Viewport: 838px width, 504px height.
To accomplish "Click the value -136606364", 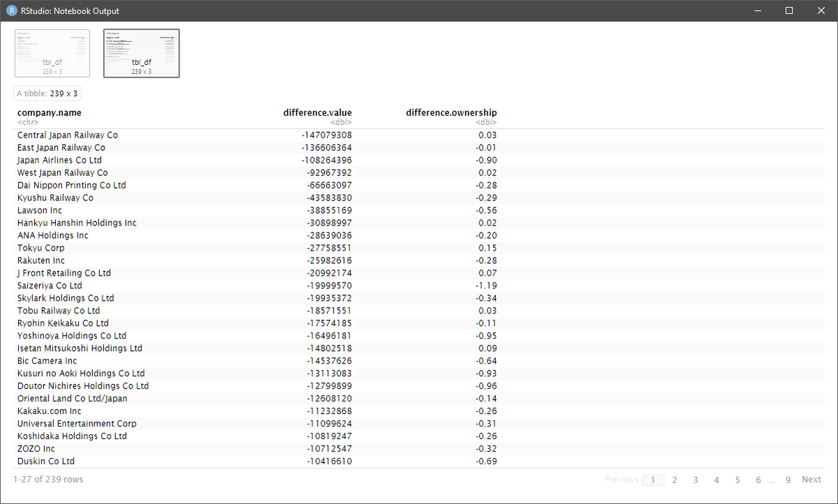I will coord(327,147).
